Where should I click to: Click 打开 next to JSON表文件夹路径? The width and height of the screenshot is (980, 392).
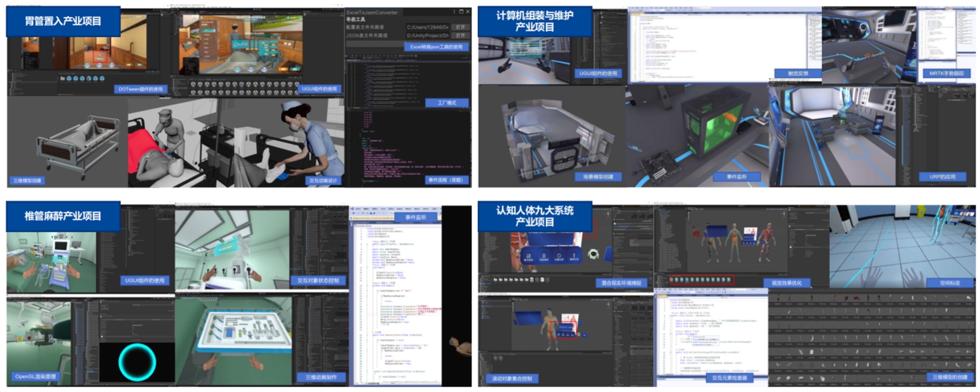(x=460, y=35)
